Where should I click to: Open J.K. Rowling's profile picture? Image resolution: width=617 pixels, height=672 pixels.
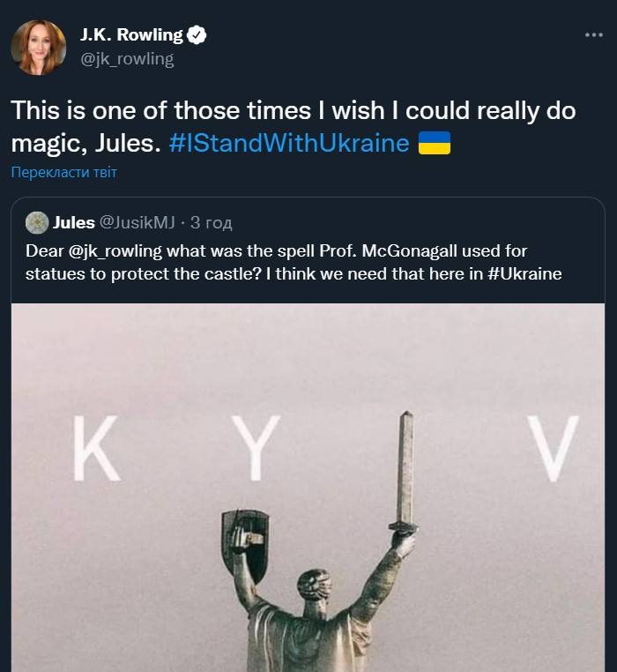click(39, 47)
